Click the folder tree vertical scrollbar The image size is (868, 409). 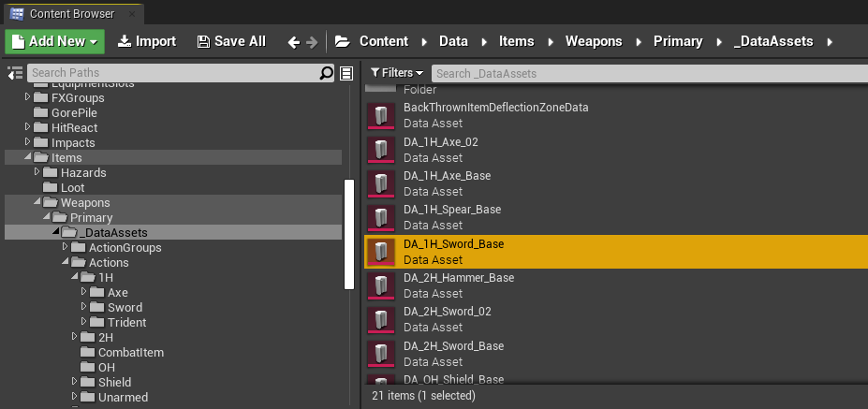pyautogui.click(x=349, y=234)
